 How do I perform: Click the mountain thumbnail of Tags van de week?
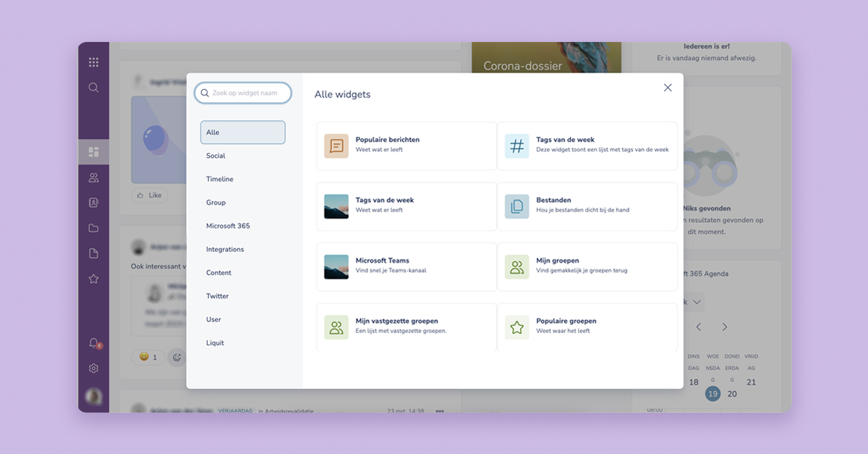[336, 206]
